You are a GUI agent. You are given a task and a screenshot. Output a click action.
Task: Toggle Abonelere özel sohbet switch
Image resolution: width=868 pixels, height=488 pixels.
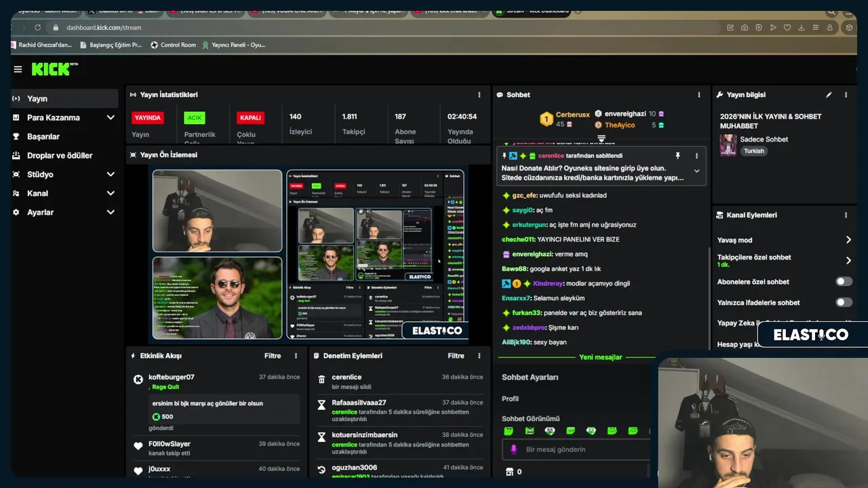[x=844, y=281]
